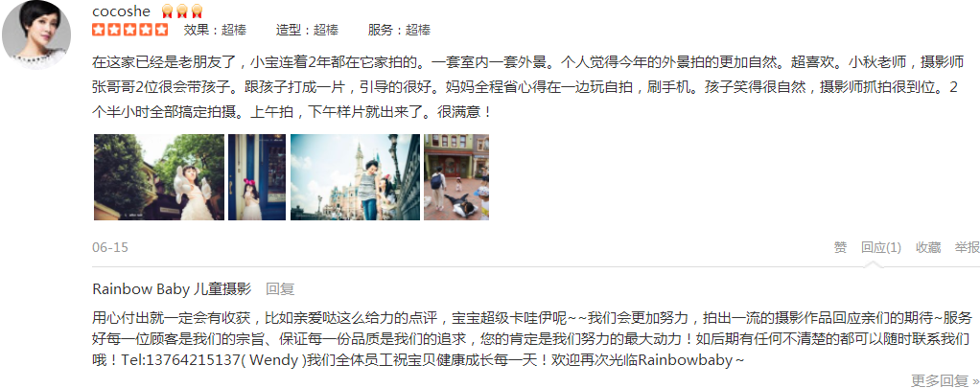
Task: Open the cocoshe username link
Action: pyautogui.click(x=121, y=11)
